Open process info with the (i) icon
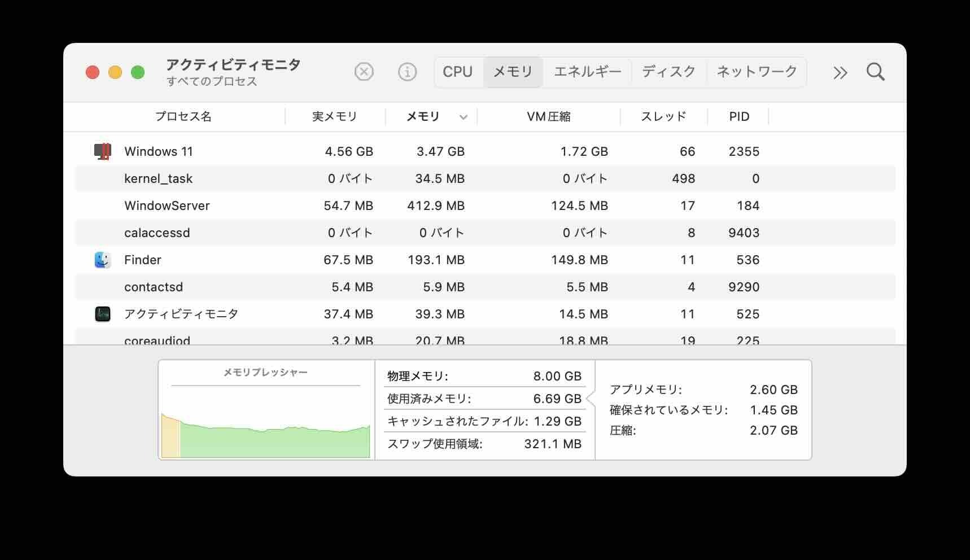 (x=407, y=72)
